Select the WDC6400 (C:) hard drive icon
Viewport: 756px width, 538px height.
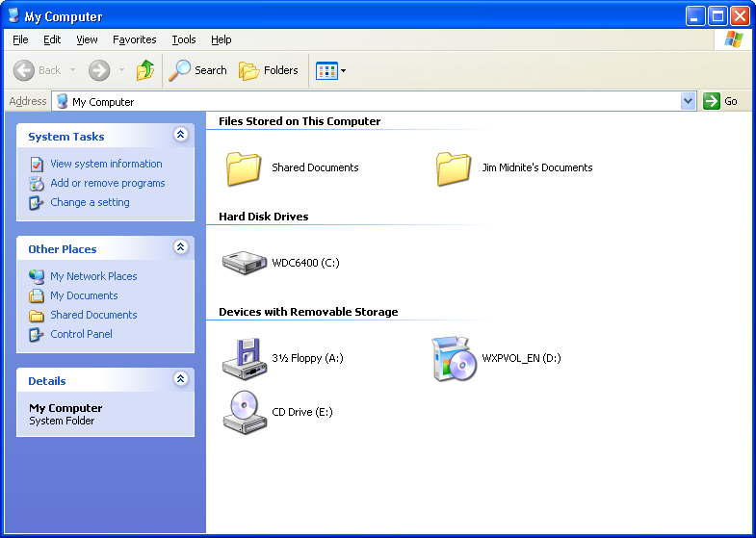(x=245, y=263)
